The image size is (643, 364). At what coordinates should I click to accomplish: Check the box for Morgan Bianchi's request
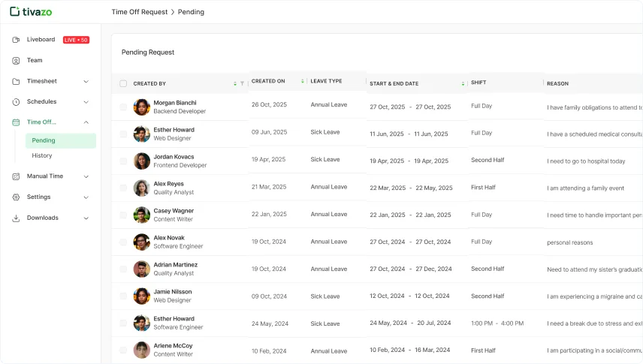(x=123, y=107)
